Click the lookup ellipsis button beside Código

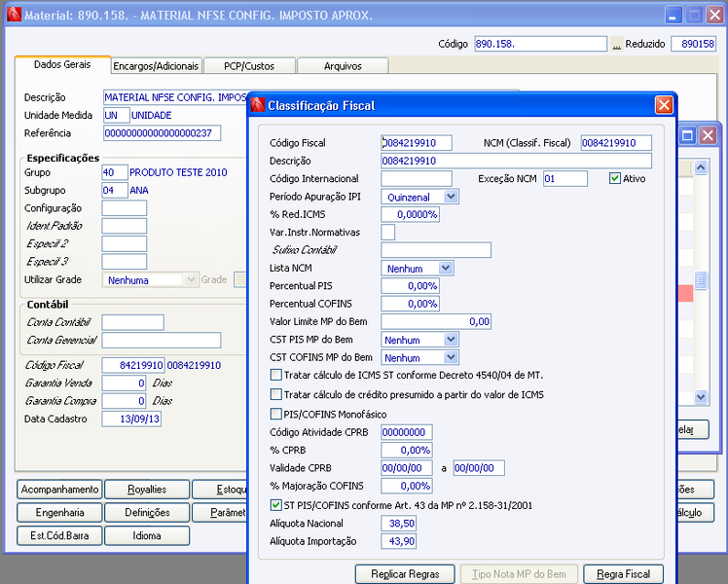click(x=616, y=44)
